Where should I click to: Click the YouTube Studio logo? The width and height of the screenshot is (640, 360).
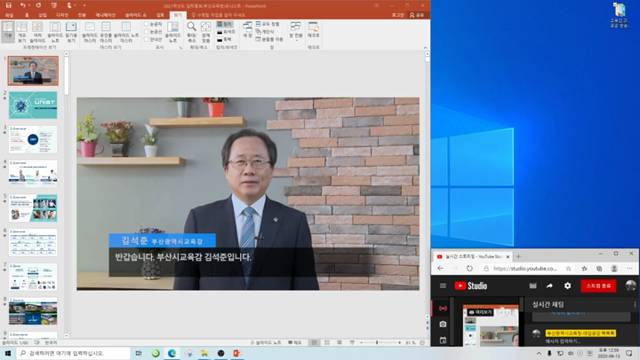coord(471,286)
